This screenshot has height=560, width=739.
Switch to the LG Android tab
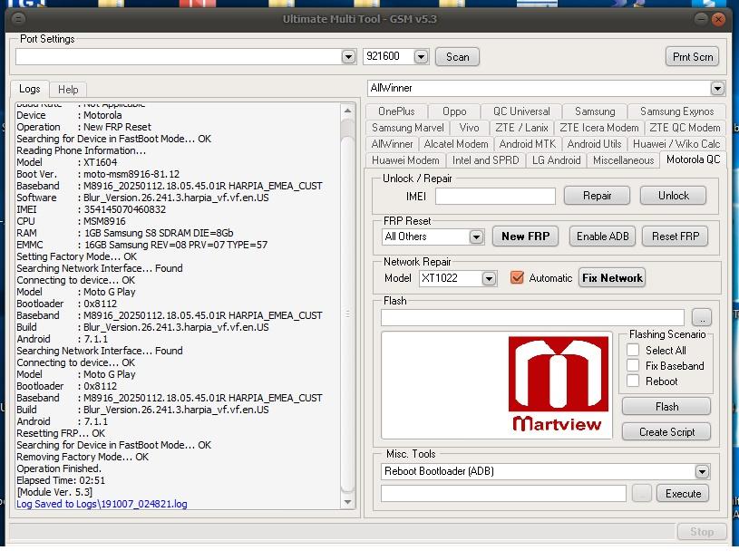tap(556, 160)
